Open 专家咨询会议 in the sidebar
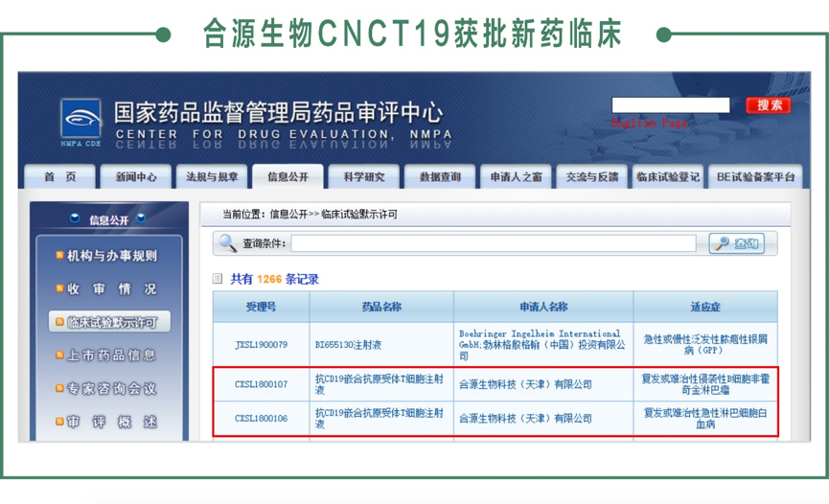The height and width of the screenshot is (504, 829). click(112, 389)
